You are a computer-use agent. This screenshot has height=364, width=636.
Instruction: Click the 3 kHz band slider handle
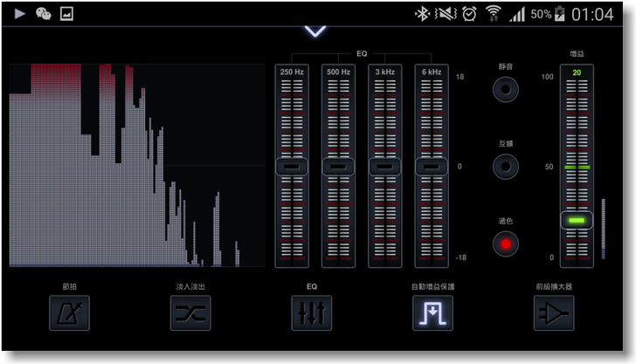[x=385, y=166]
